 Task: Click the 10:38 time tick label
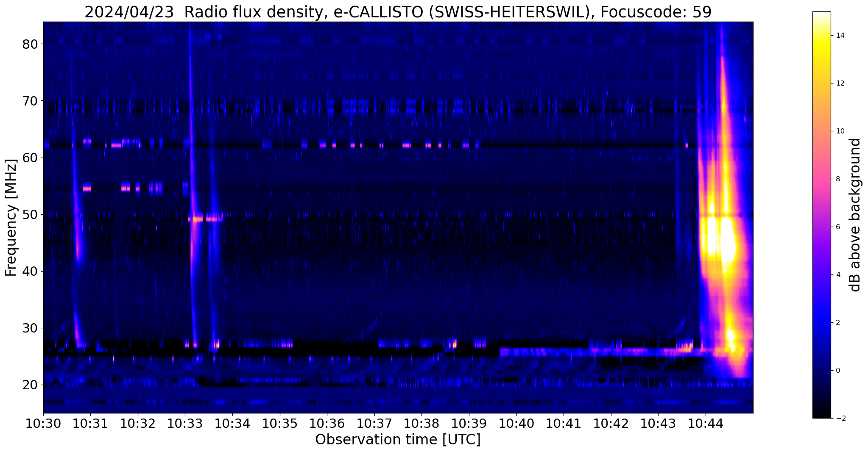pos(421,423)
